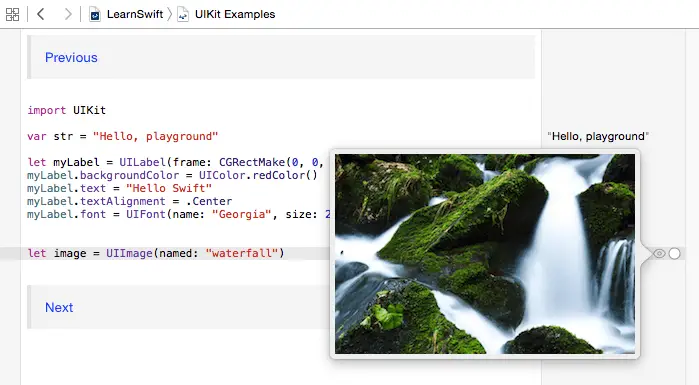Viewport: 699px width, 385px height.
Task: Click the .Center text alignment value
Action: pos(209,201)
